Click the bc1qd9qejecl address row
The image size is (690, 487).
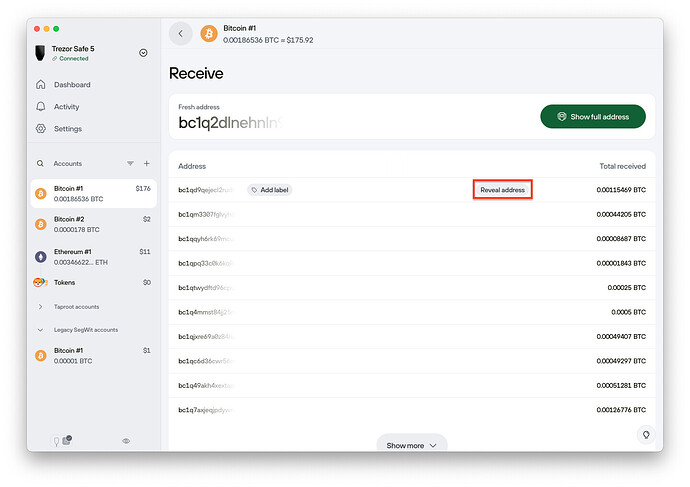(412, 190)
